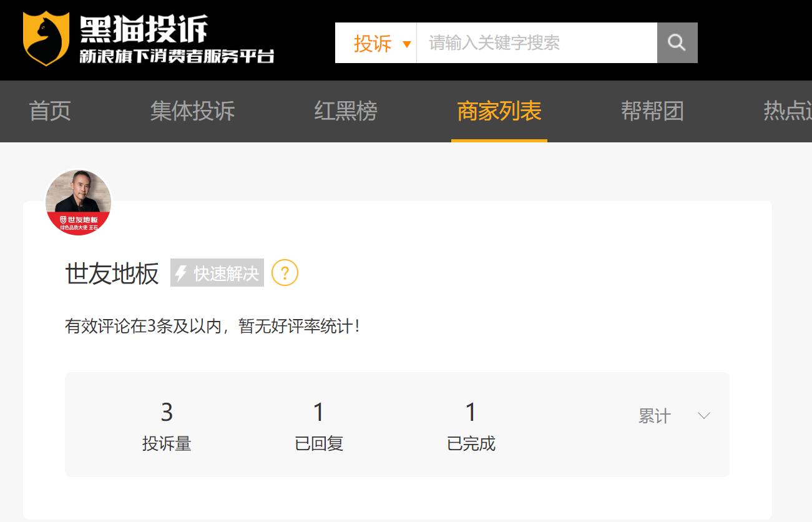
Task: Click the 商家列表 highlighted nav item
Action: (x=499, y=111)
